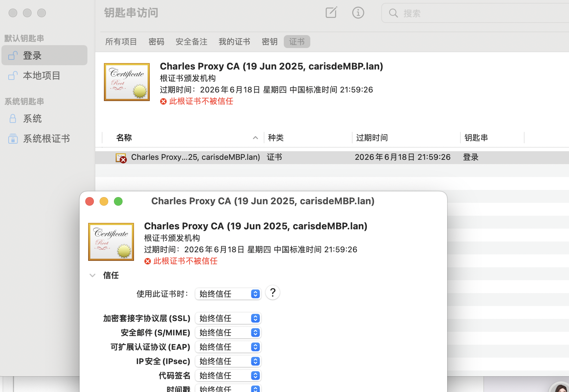Switch to the 密钥 tab
The image size is (569, 392).
[x=270, y=42]
